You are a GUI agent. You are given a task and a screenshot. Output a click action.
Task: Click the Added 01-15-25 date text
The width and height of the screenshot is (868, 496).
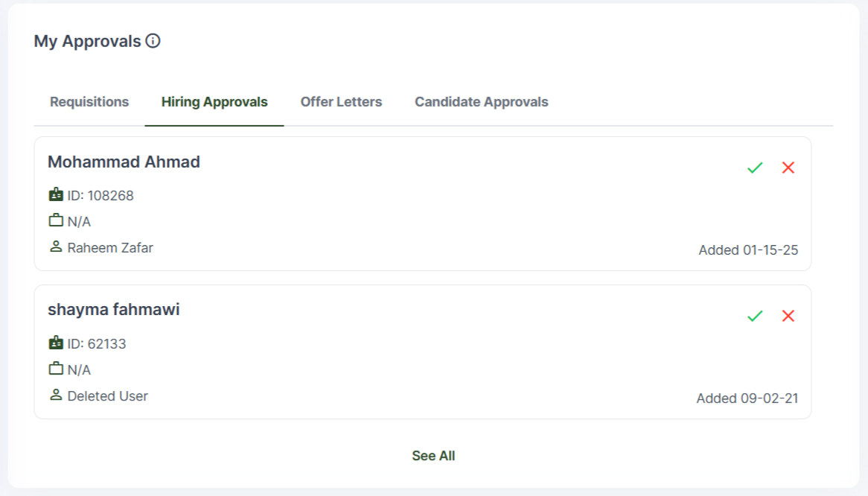click(x=748, y=250)
